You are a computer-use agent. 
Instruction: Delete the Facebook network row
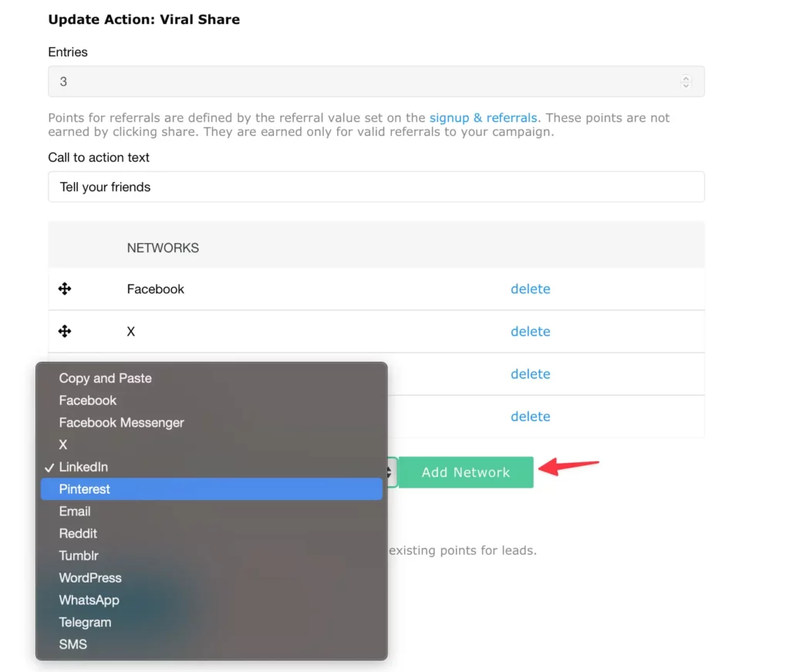click(530, 289)
